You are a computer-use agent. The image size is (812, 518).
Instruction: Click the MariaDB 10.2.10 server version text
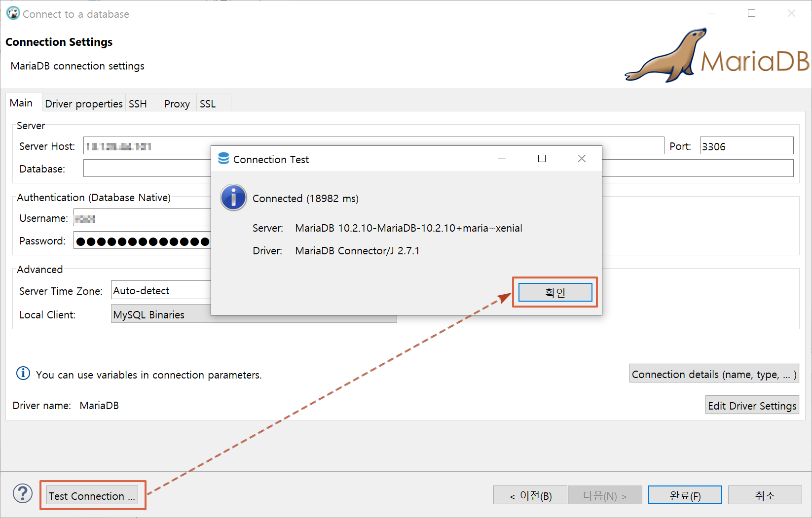click(x=408, y=228)
